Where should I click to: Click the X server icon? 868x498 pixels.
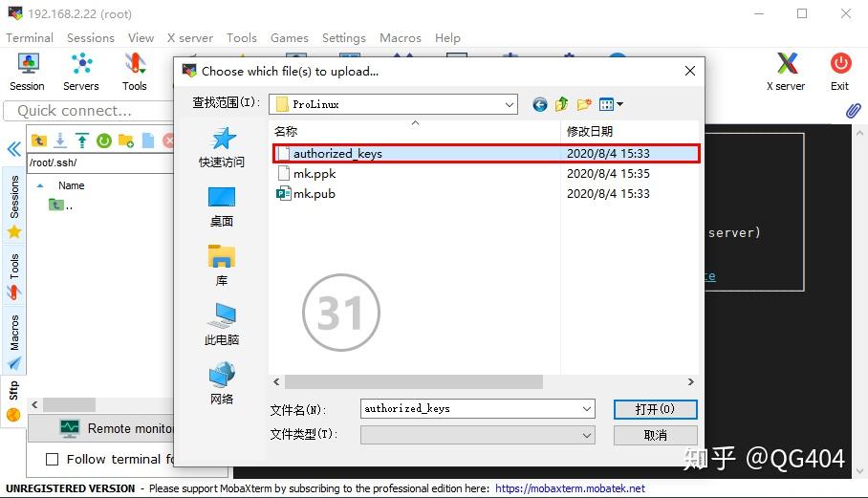pos(786,72)
